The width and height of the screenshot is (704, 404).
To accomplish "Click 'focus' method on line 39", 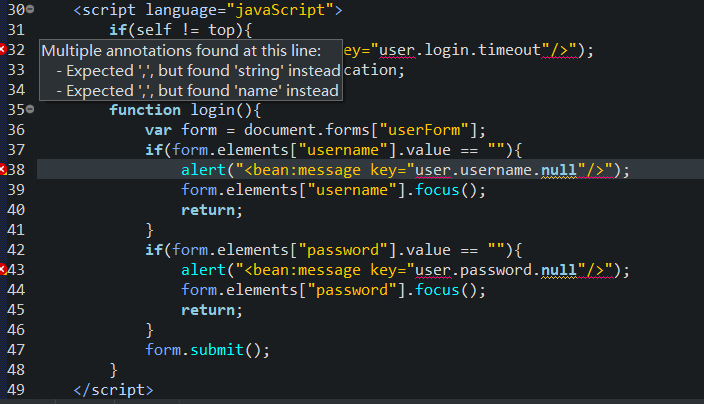I will coord(437,190).
